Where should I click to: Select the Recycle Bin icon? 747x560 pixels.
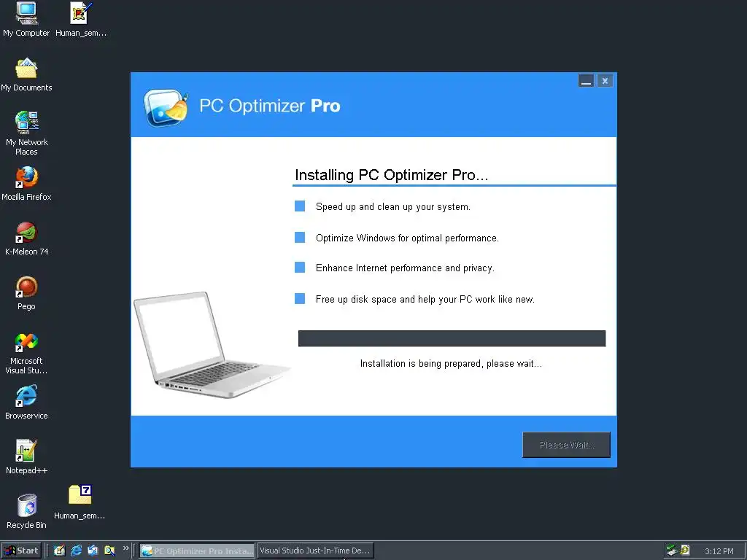pyautogui.click(x=26, y=512)
